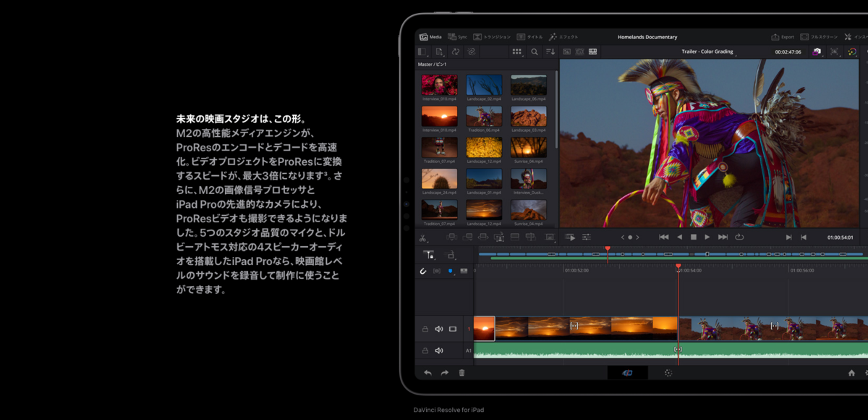Image resolution: width=868 pixels, height=420 pixels.
Task: Switch to the Sync bin tab
Action: pyautogui.click(x=457, y=37)
